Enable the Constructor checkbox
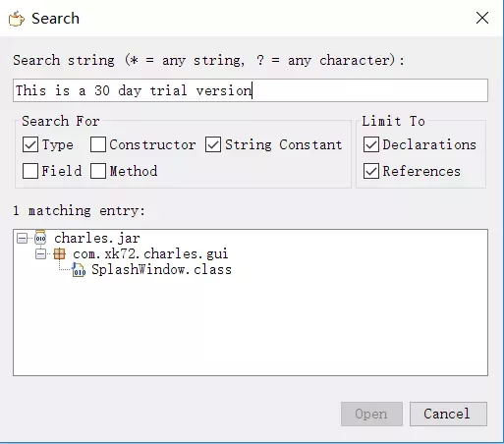Screen dimensions: 504x444 pos(98,144)
